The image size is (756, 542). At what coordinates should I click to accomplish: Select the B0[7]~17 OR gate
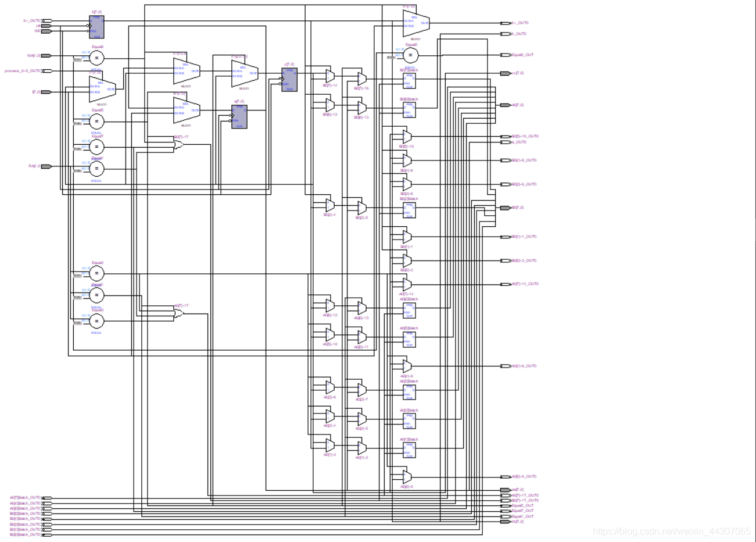click(178, 144)
